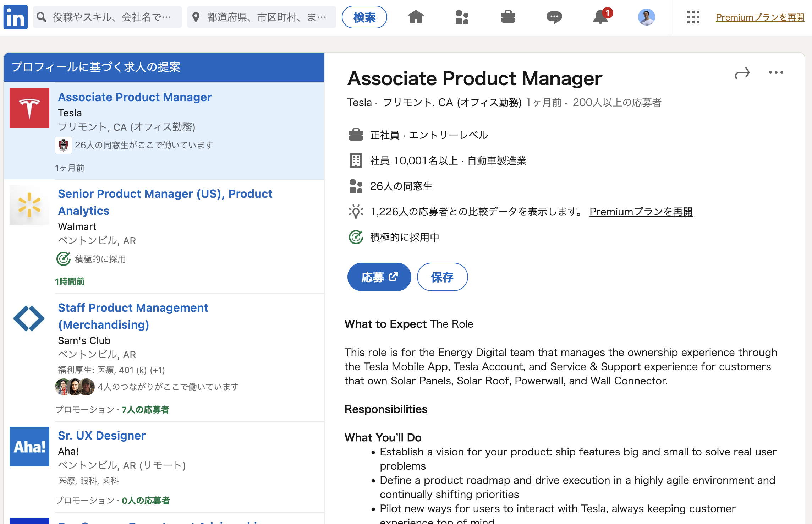
Task: Click 福利厚生: 医療, 401 (k) (+1) text
Action: pyautogui.click(x=111, y=370)
